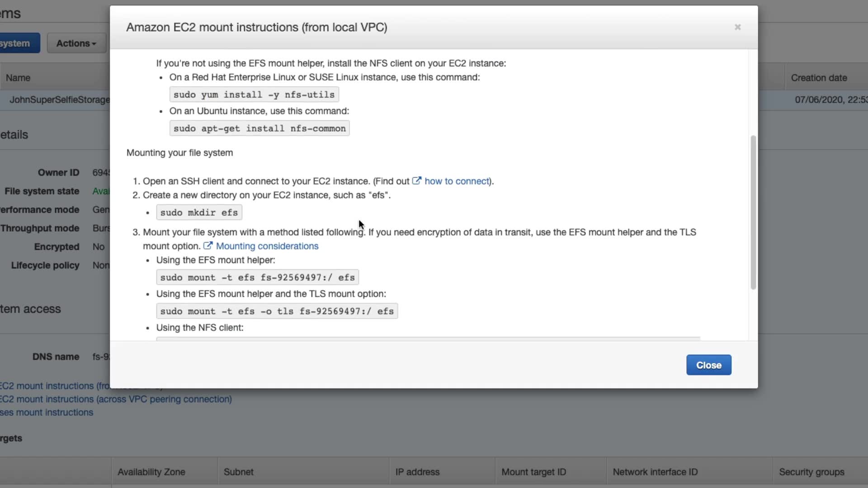The width and height of the screenshot is (868, 488).
Task: Click the X icon in the dialog header
Action: (x=737, y=27)
